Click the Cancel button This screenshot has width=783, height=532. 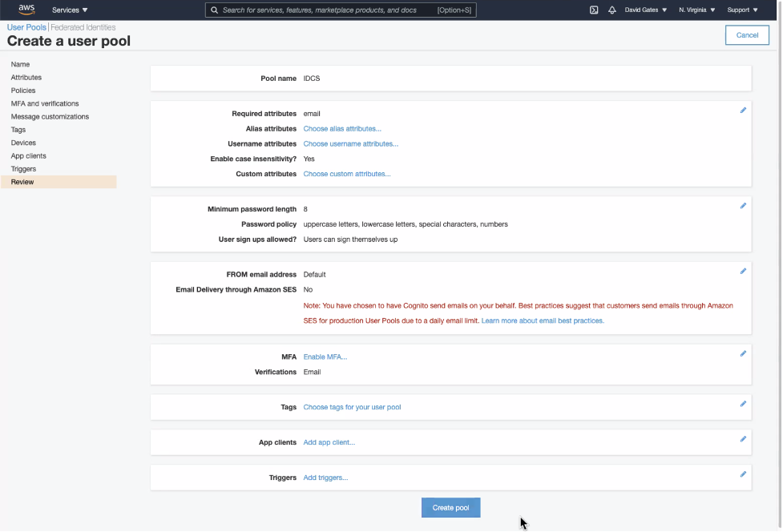tap(747, 35)
